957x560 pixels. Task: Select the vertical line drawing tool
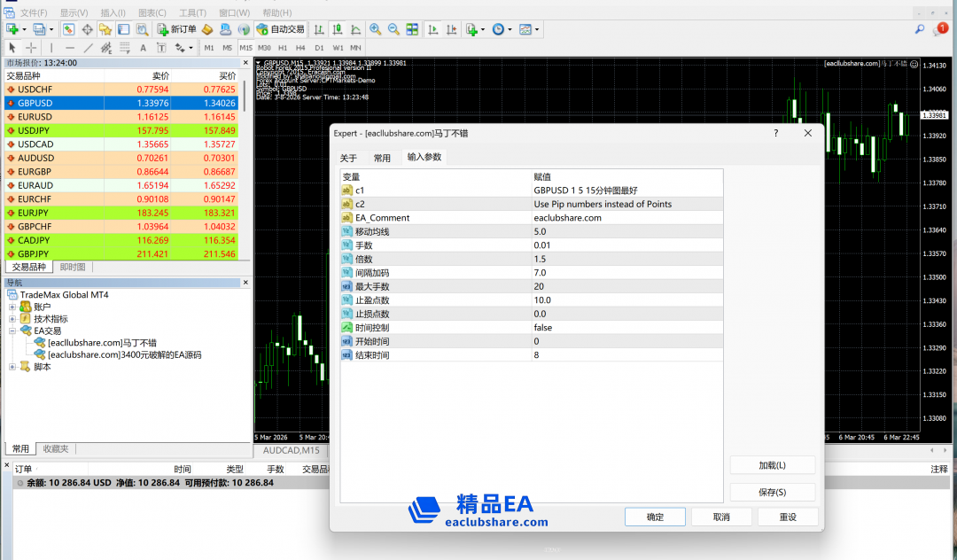[51, 48]
